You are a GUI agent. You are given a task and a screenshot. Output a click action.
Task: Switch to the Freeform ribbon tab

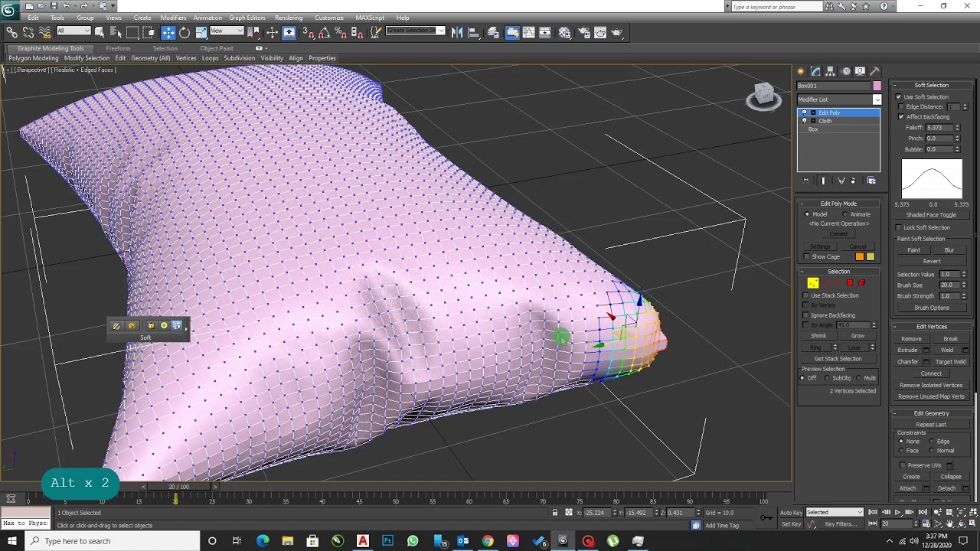click(x=118, y=48)
